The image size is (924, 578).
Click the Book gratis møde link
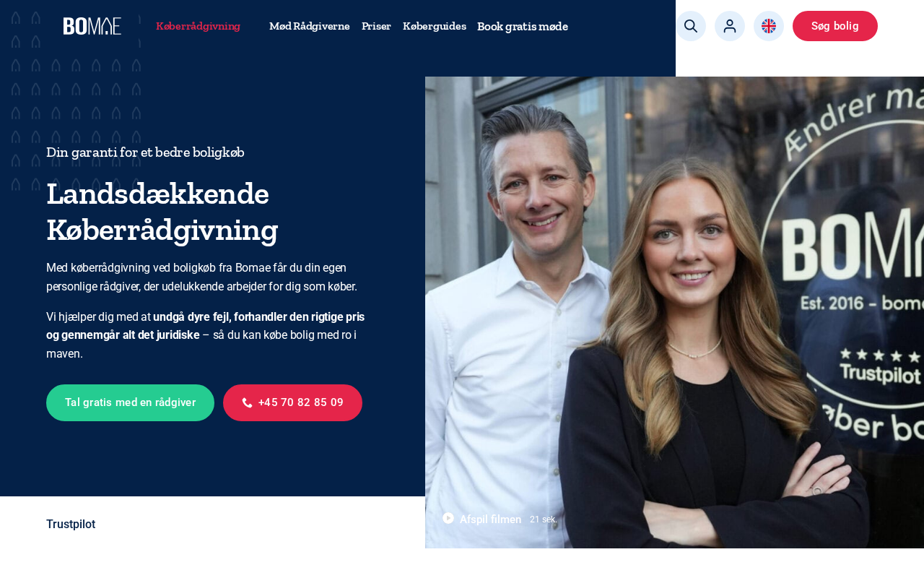[x=523, y=27]
